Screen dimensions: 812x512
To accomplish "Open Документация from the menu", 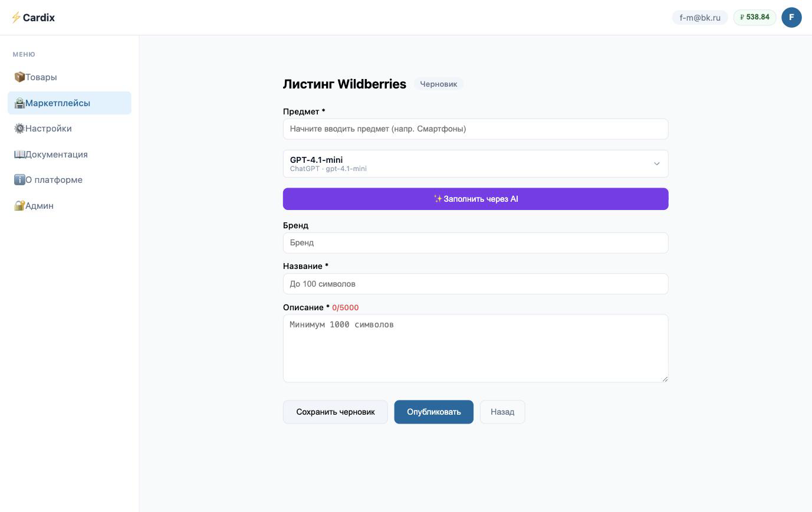I will click(69, 155).
